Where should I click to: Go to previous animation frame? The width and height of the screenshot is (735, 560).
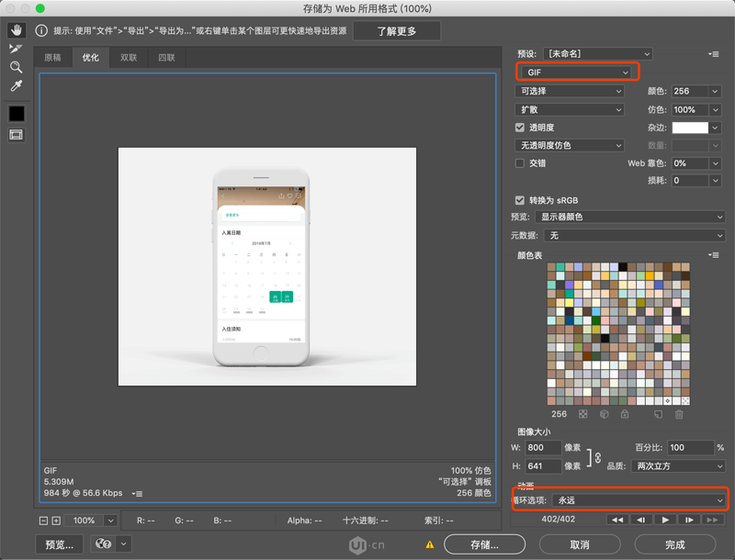(x=640, y=520)
